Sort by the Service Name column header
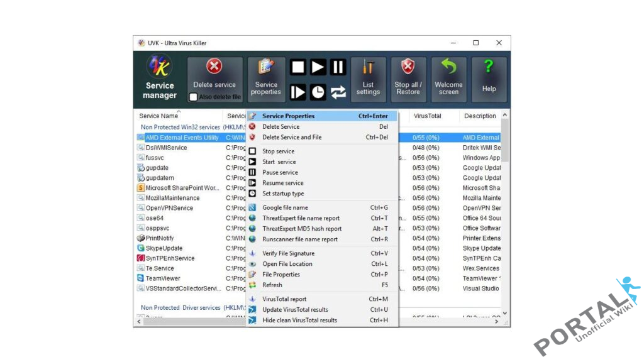Image resolution: width=644 pixels, height=362 pixels. coord(178,116)
